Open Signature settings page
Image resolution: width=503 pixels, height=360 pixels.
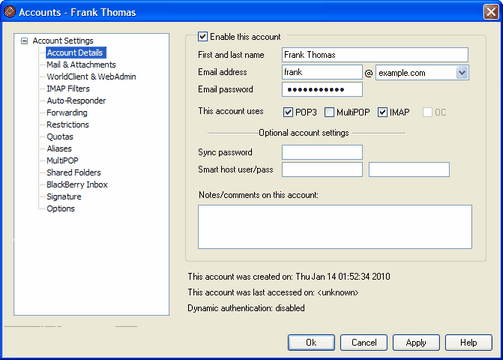64,197
